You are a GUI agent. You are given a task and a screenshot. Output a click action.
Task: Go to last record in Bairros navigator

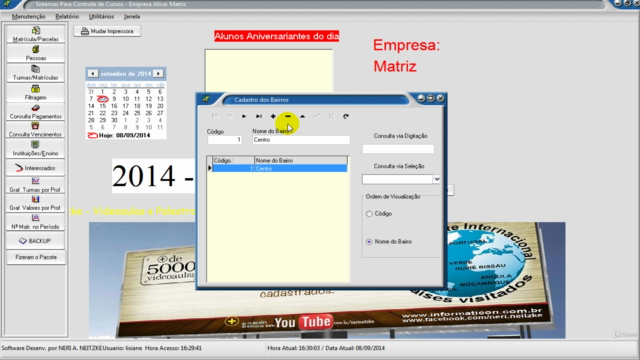[259, 116]
